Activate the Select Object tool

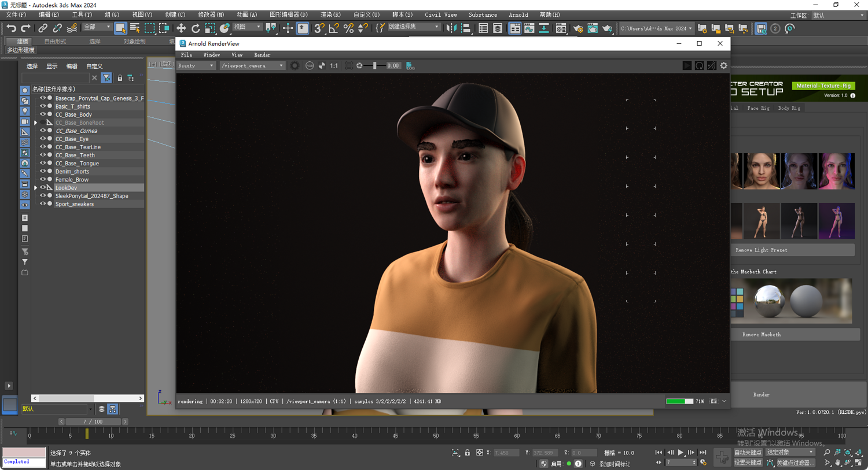click(x=120, y=28)
